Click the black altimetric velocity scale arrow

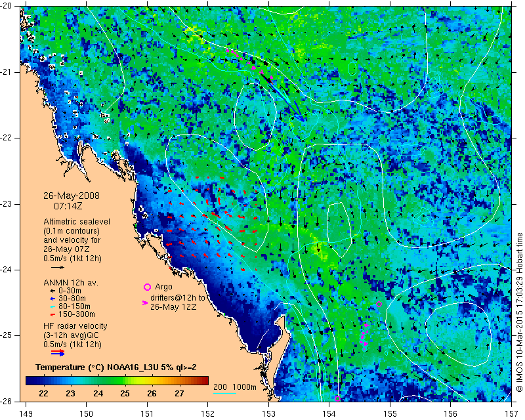coord(57,267)
